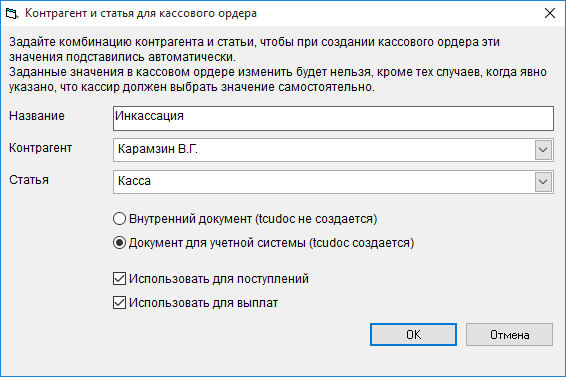Click the Использовать для поступлений label text
The width and height of the screenshot is (566, 377).
pyautogui.click(x=219, y=279)
